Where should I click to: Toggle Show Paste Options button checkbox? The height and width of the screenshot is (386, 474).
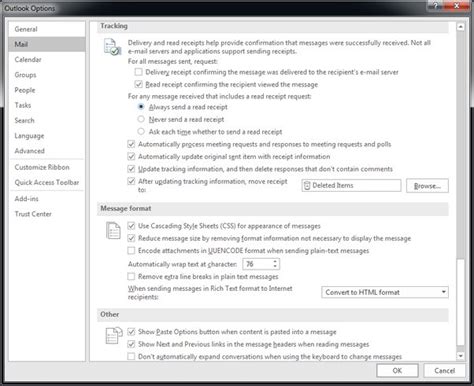(131, 332)
